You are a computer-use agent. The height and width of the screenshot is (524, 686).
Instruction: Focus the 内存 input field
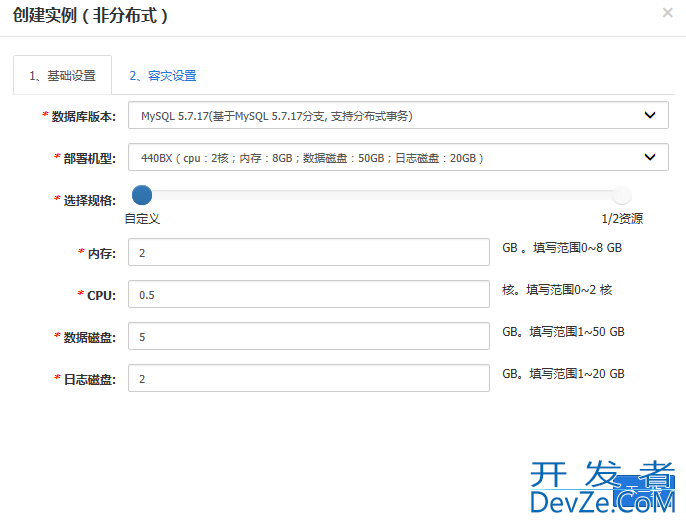click(x=309, y=252)
